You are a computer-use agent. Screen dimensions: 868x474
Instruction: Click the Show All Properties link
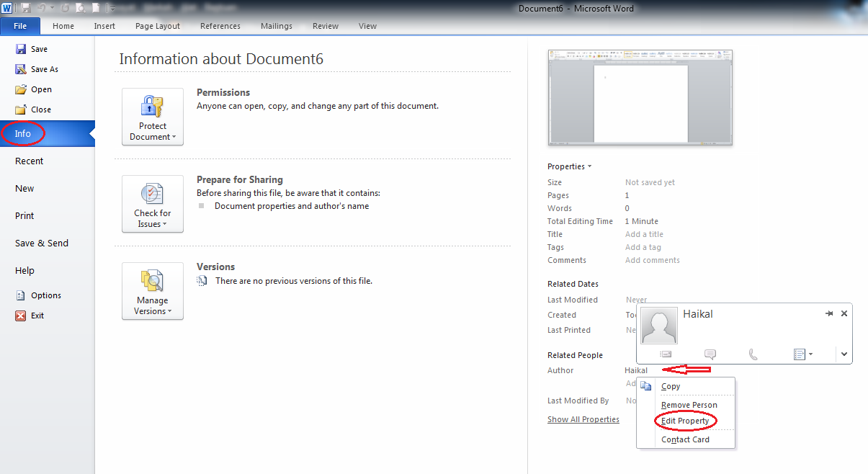pos(583,419)
